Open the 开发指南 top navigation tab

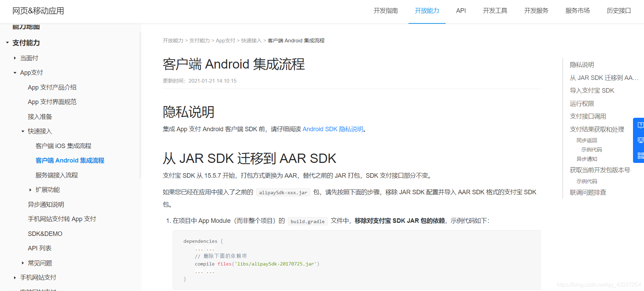pos(385,11)
